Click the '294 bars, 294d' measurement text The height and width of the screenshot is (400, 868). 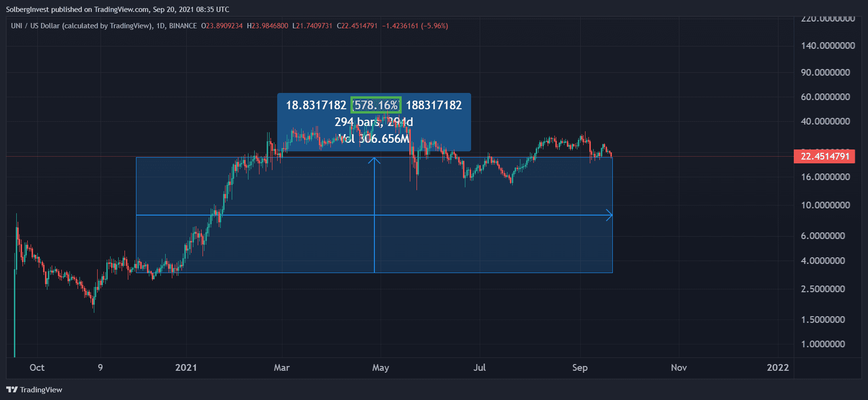(x=374, y=122)
